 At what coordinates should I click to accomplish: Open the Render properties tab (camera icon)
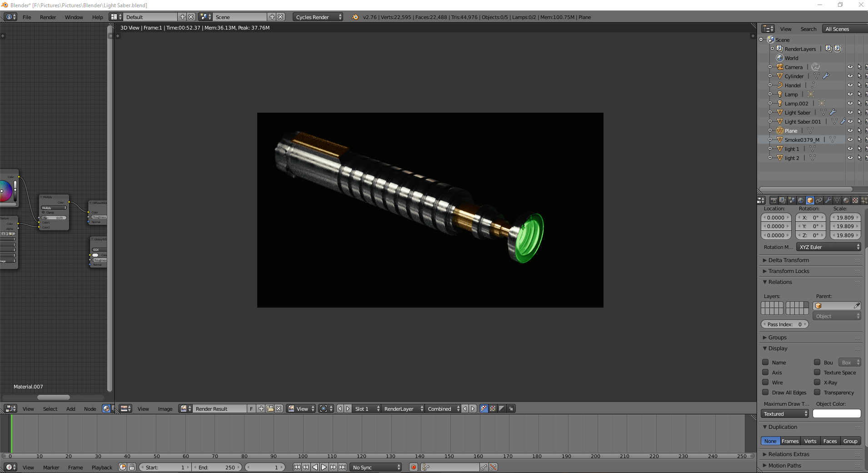click(774, 200)
